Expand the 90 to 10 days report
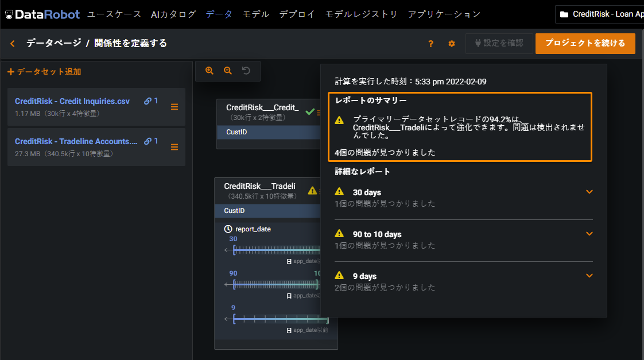The image size is (644, 360). [589, 234]
